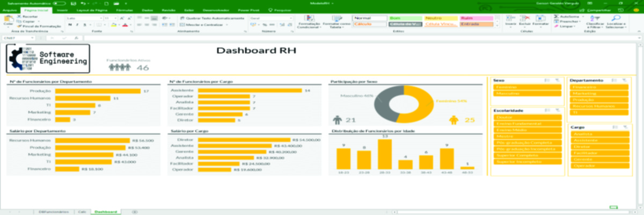Click the AutoSoma sigma icon
This screenshot has height=215, width=644.
point(556,17)
